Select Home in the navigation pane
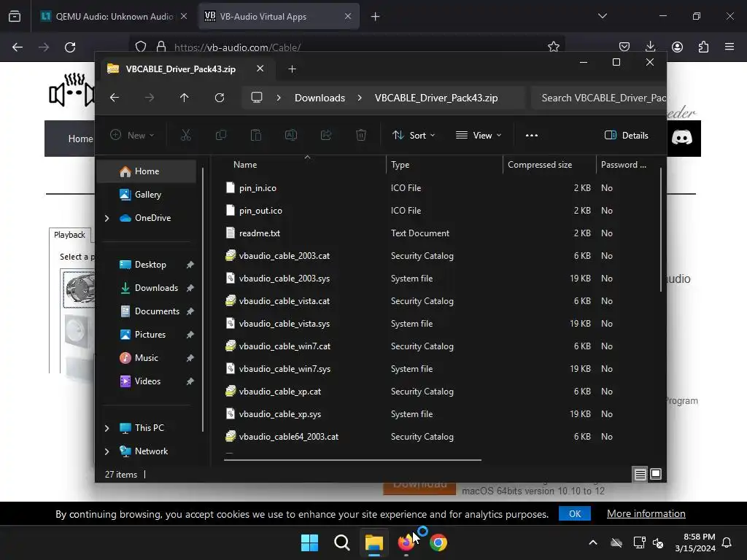Viewport: 747px width, 560px height. point(147,171)
